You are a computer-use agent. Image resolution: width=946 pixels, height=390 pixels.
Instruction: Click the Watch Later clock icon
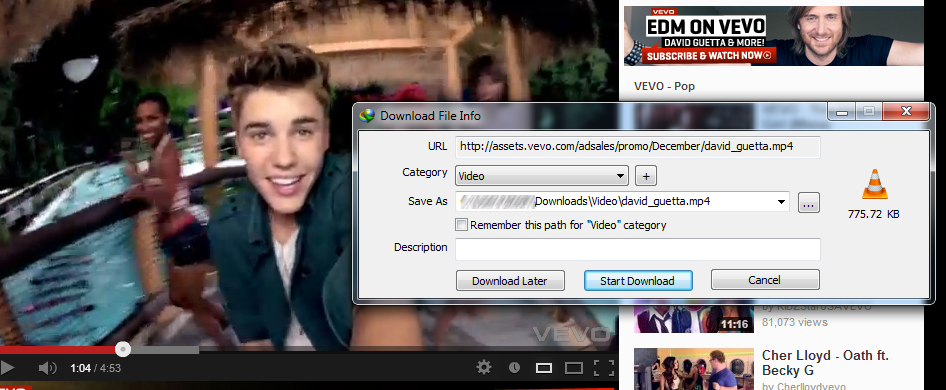(514, 367)
